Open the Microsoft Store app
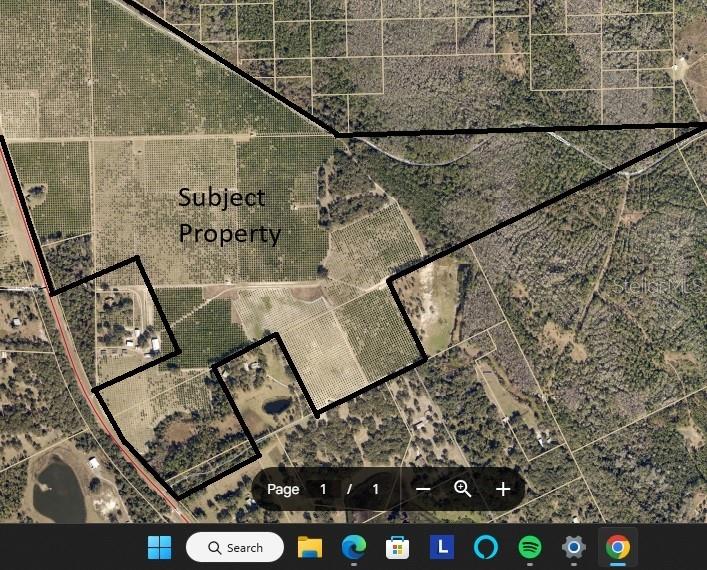 (397, 547)
